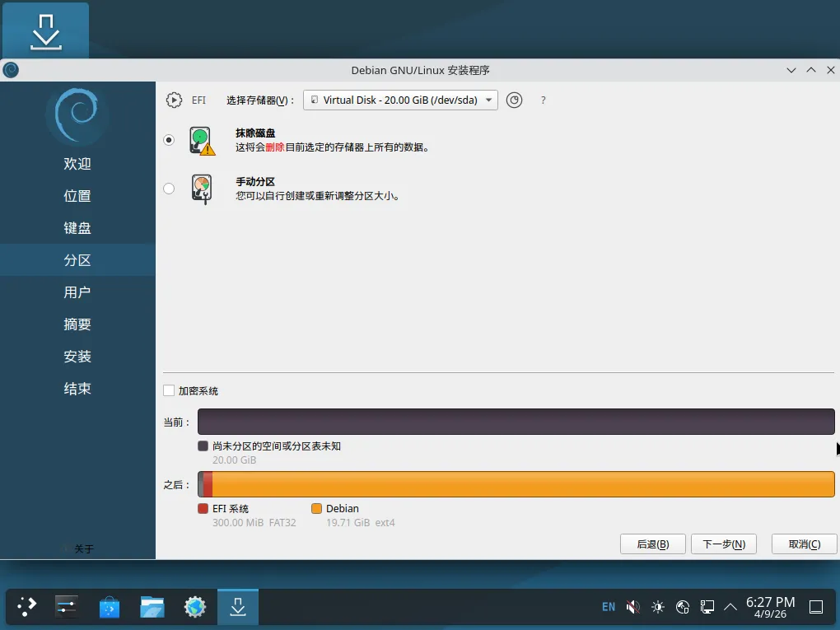Click the brightness tray icon
The image size is (840, 630).
(x=658, y=607)
